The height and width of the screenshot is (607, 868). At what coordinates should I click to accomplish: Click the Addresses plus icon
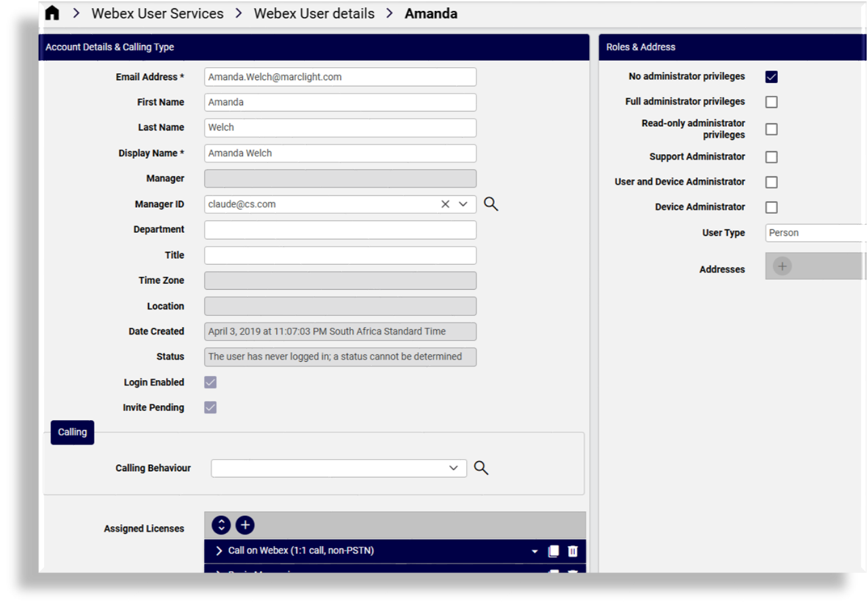[x=781, y=266]
